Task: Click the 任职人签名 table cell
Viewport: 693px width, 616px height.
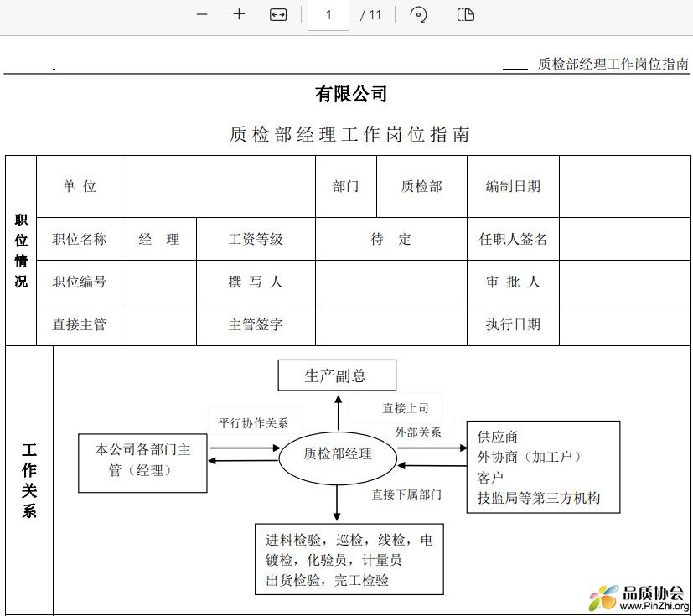Action: pyautogui.click(x=513, y=239)
